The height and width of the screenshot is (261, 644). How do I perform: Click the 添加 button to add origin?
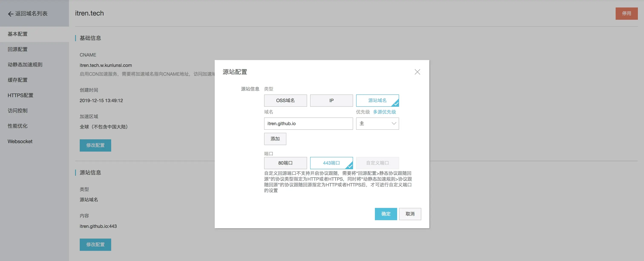click(275, 139)
